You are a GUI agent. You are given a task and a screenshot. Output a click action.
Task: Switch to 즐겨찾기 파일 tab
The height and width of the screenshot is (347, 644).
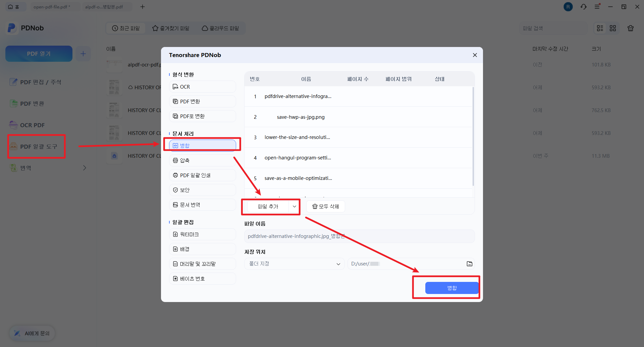click(171, 28)
